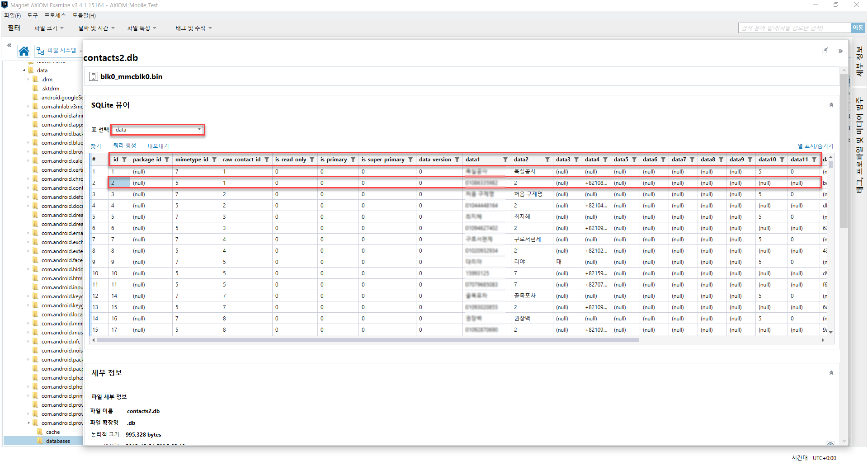Filter the data6 column
The image size is (868, 470).
[663, 160]
